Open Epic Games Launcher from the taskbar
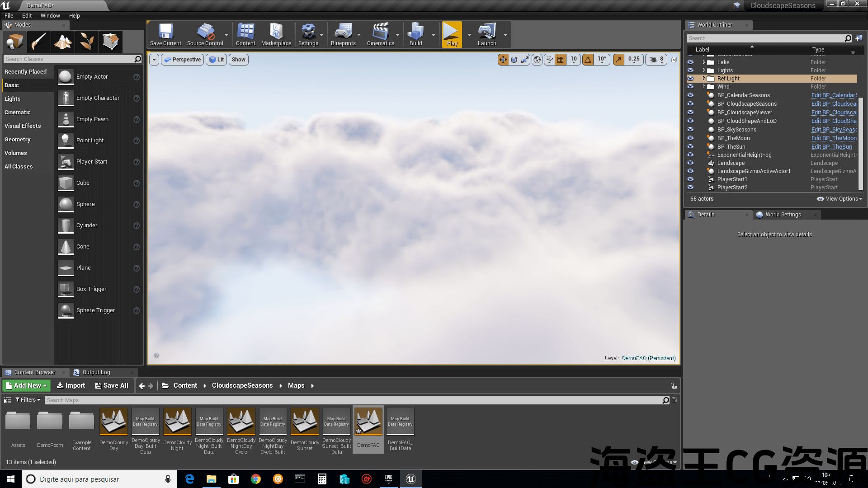868x488 pixels. coord(388,479)
